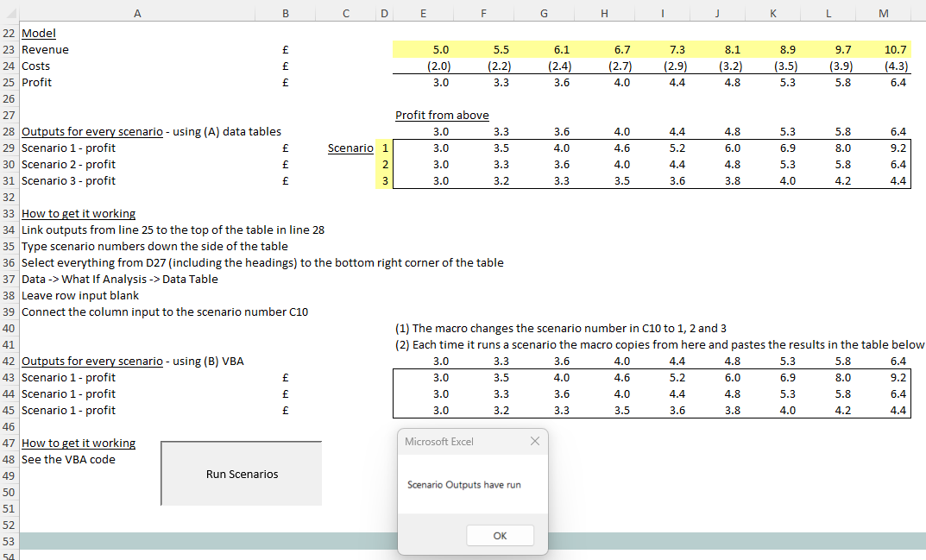Select the column A header
This screenshot has height=560, width=926.
coord(136,11)
